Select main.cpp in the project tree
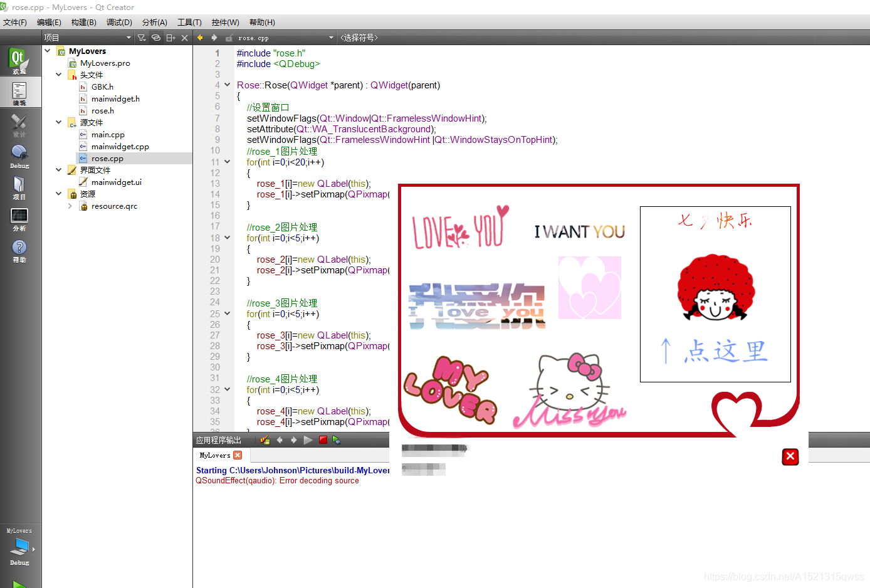Image resolution: width=870 pixels, height=588 pixels. click(108, 134)
